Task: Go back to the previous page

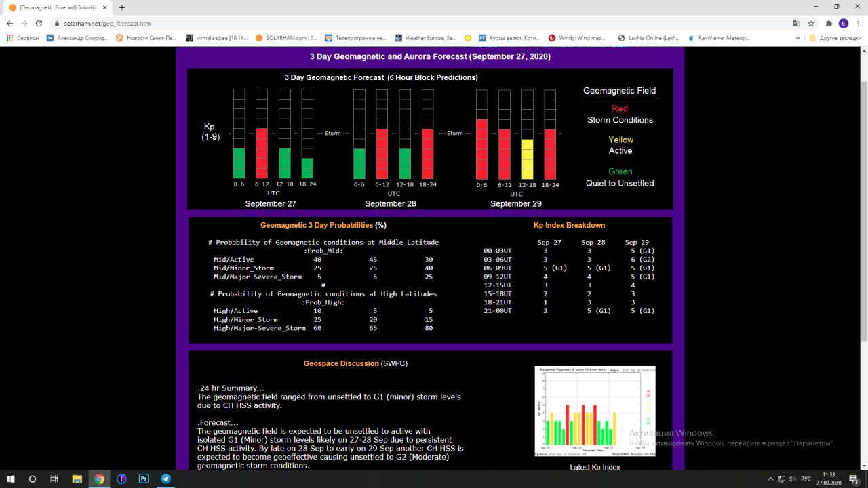Action: point(9,23)
